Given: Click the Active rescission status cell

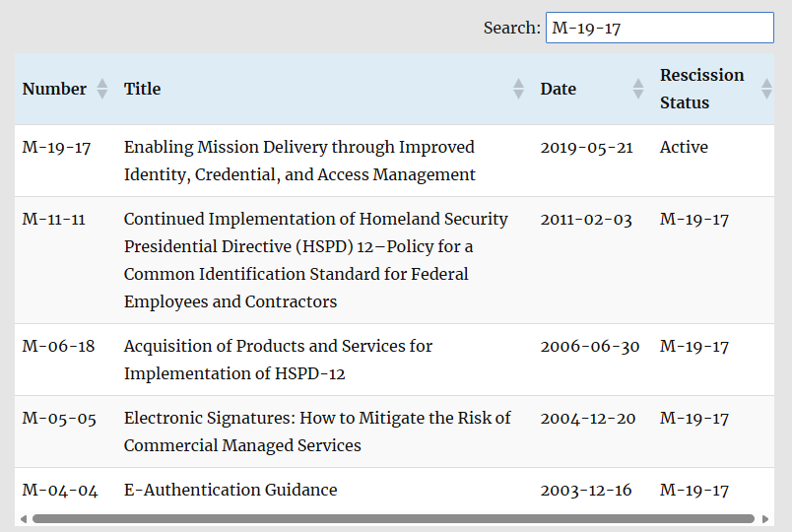Looking at the screenshot, I should tap(684, 147).
